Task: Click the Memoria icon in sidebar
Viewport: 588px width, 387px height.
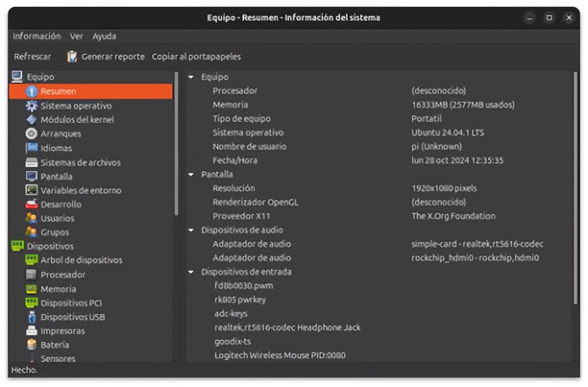Action: 32,288
